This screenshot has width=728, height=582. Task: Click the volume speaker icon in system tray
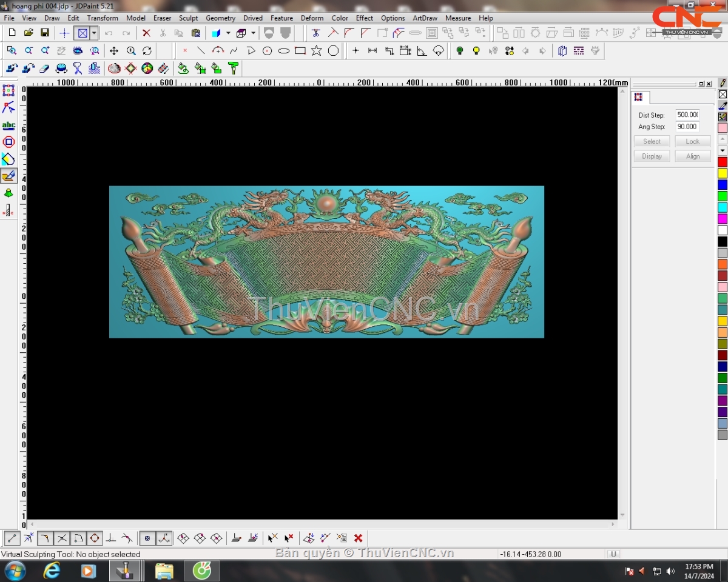(x=670, y=571)
